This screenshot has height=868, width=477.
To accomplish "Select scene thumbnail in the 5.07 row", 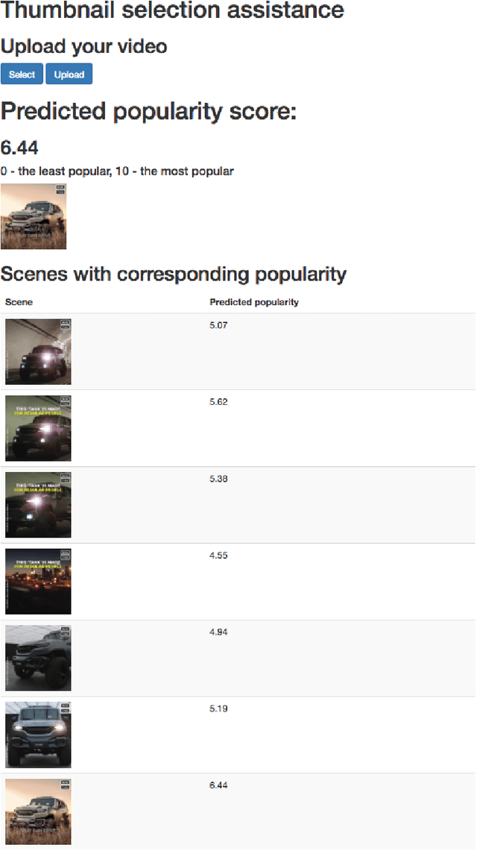I will (x=38, y=352).
